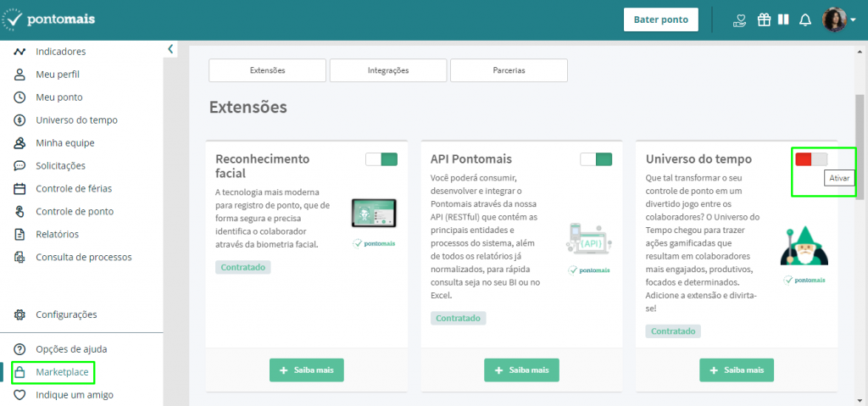Toggle the Reconhecimento facial switch

pos(381,159)
